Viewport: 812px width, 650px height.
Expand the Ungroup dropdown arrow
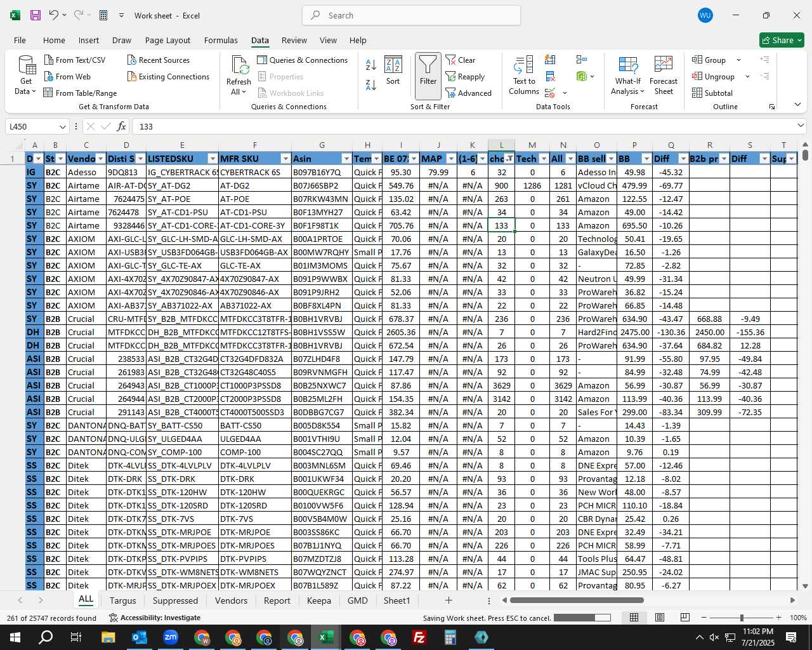pyautogui.click(x=747, y=76)
